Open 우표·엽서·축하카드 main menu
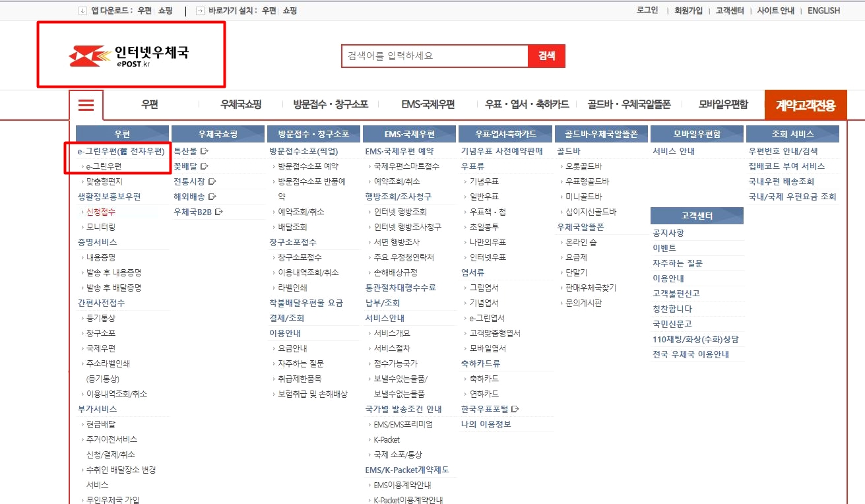Viewport: 865px width, 504px height. pos(527,105)
